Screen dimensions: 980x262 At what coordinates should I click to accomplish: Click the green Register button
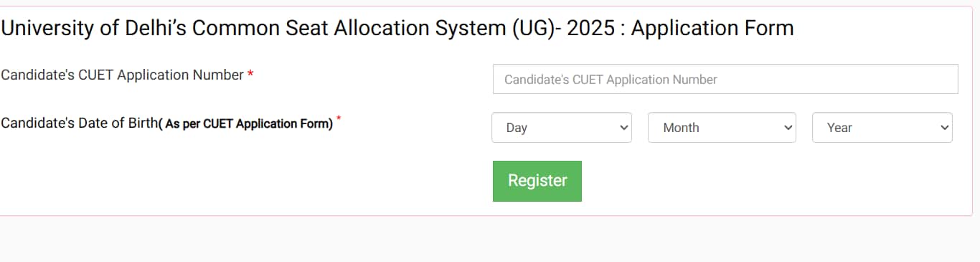pos(537,181)
